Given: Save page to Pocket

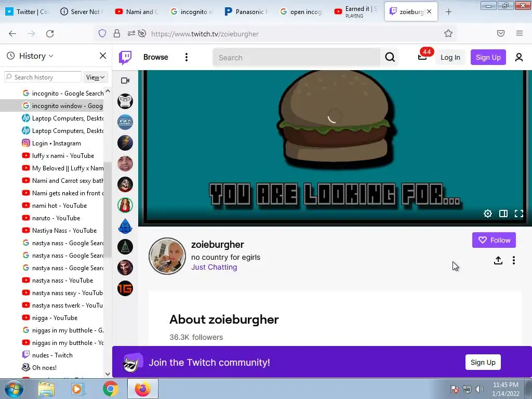Looking at the screenshot, I should [x=501, y=33].
